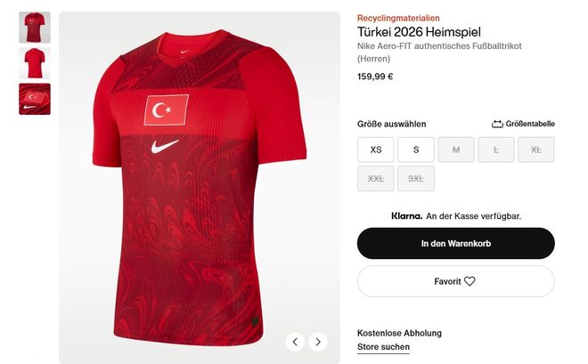Select the sold-out XXL size
This screenshot has width=588, height=364.
376,179
